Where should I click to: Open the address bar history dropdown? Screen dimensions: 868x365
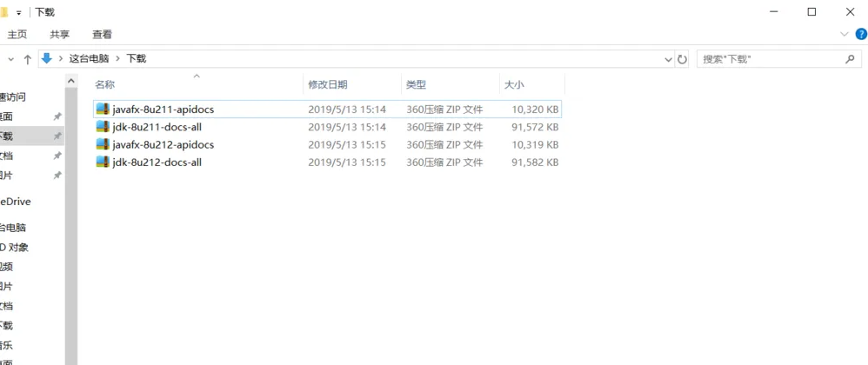pos(667,59)
